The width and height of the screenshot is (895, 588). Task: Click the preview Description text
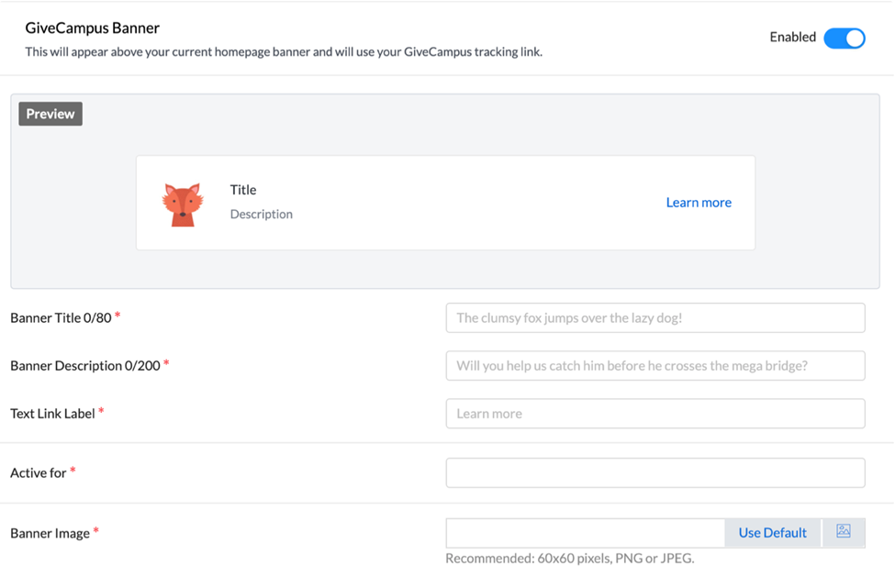(x=262, y=214)
